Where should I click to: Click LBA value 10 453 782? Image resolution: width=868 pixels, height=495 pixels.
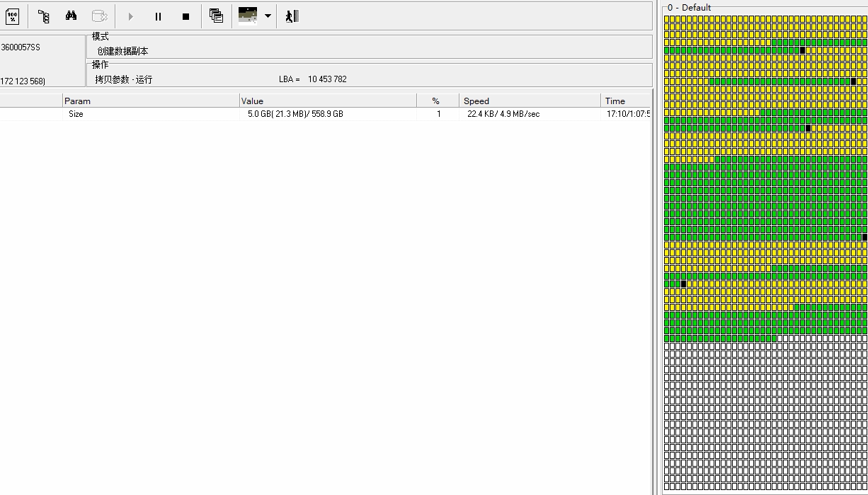(327, 79)
